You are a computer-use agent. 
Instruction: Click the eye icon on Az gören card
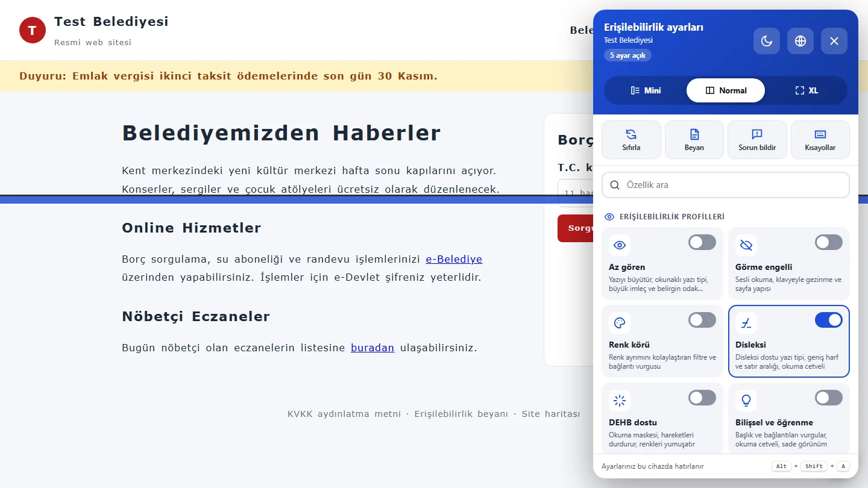pos(620,245)
